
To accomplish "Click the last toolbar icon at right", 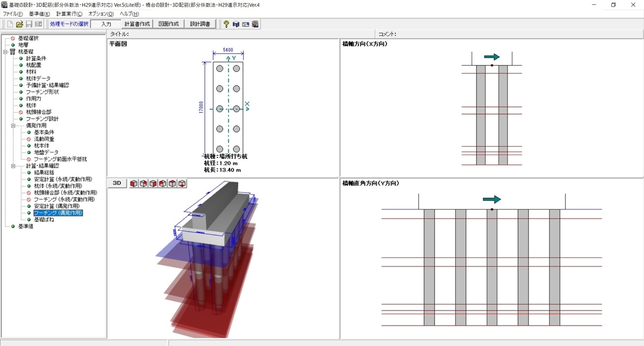I will 255,24.
